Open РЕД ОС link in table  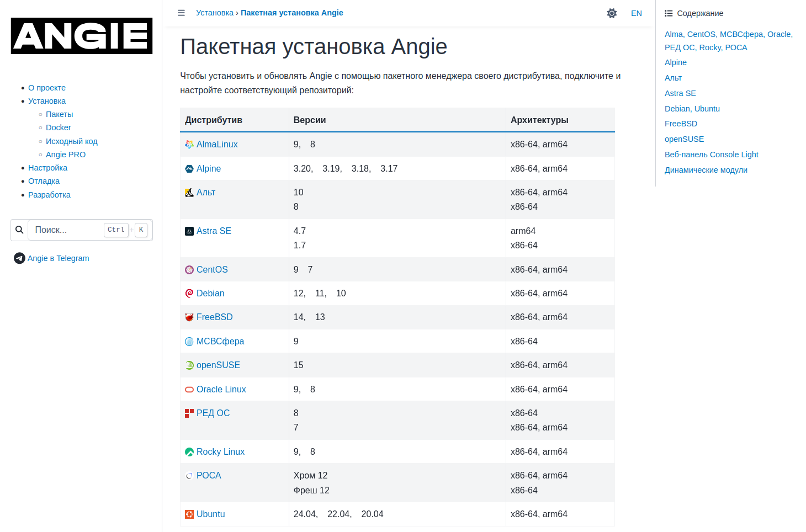coord(213,413)
